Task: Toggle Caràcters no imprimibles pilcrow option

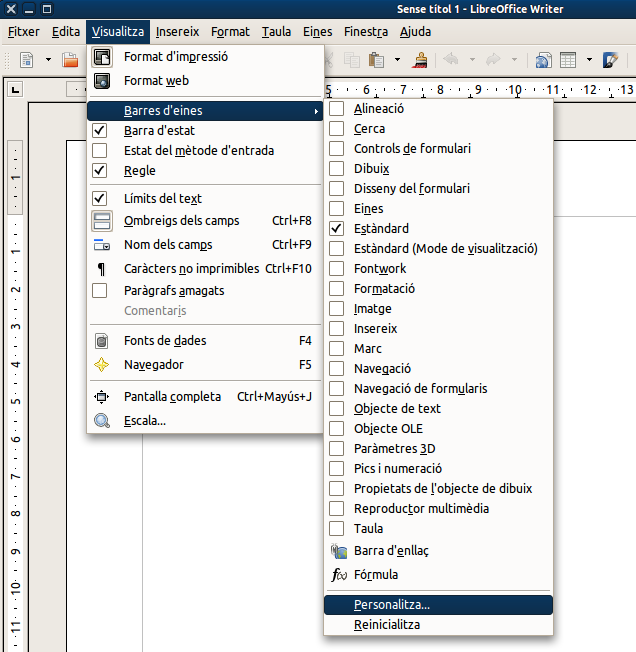Action: click(x=205, y=269)
